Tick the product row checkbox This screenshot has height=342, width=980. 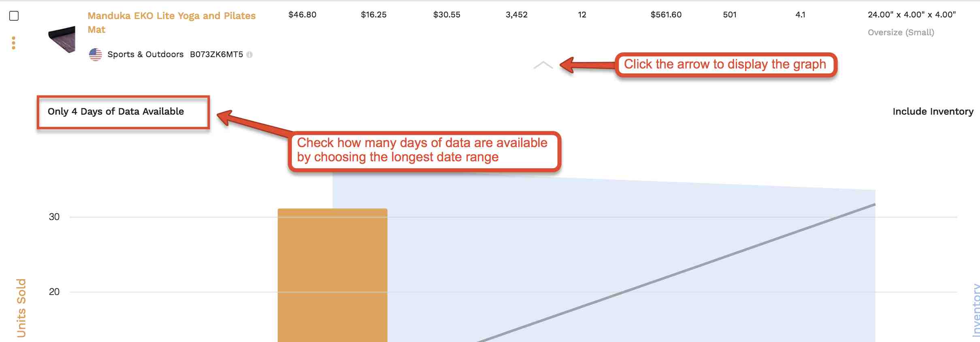14,16
